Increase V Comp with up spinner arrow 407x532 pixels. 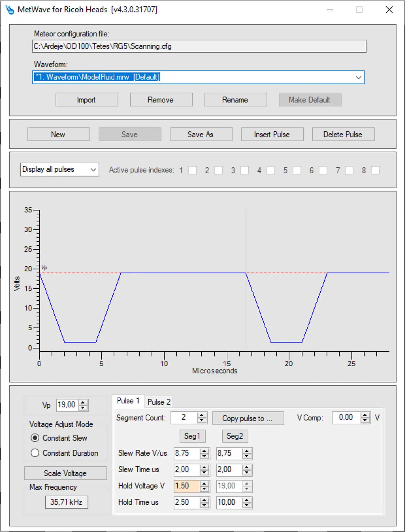tap(365, 415)
